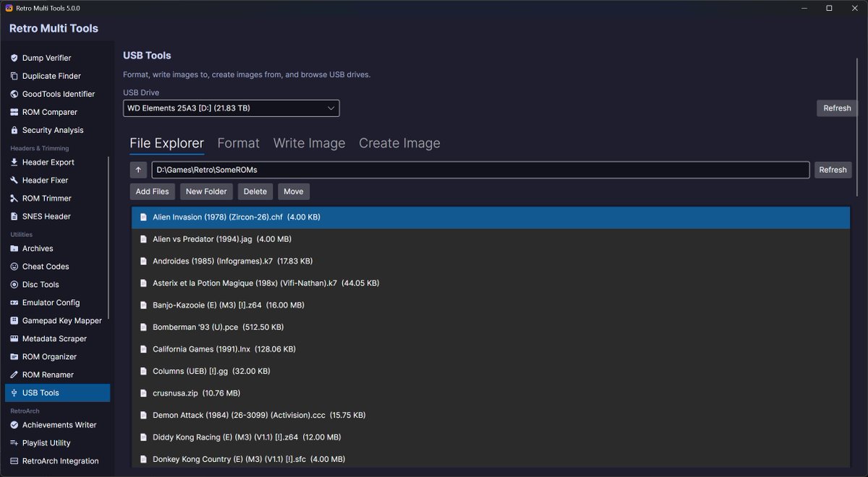
Task: Switch to the Write Image tab
Action: 309,143
